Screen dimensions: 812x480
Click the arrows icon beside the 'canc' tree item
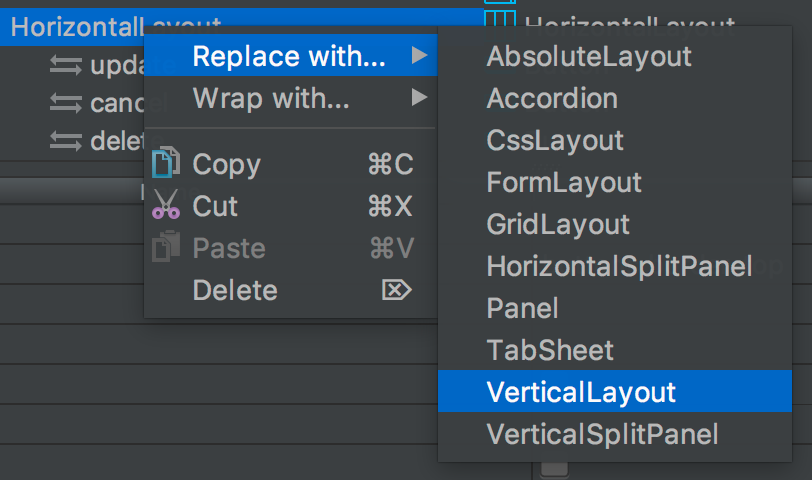click(66, 103)
